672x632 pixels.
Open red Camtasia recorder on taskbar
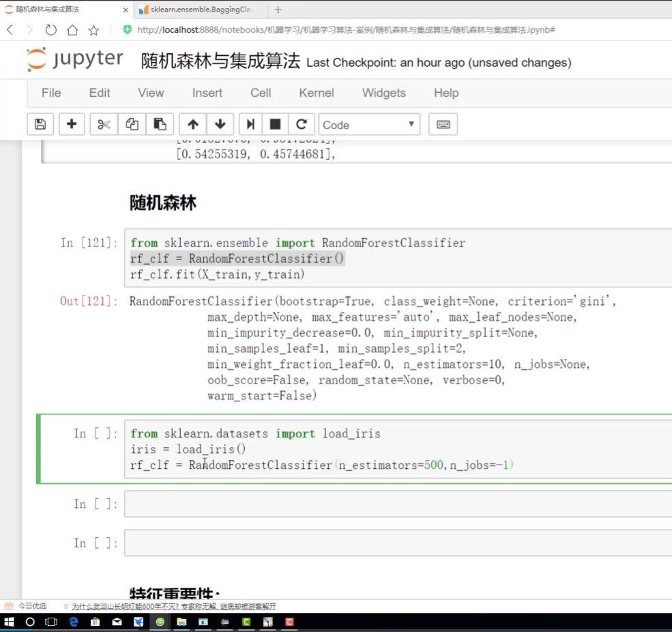290,622
